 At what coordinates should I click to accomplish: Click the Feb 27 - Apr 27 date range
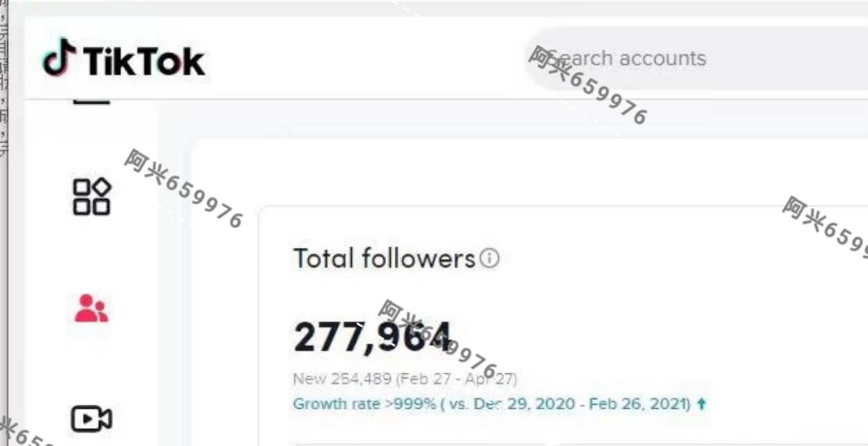pyautogui.click(x=456, y=379)
